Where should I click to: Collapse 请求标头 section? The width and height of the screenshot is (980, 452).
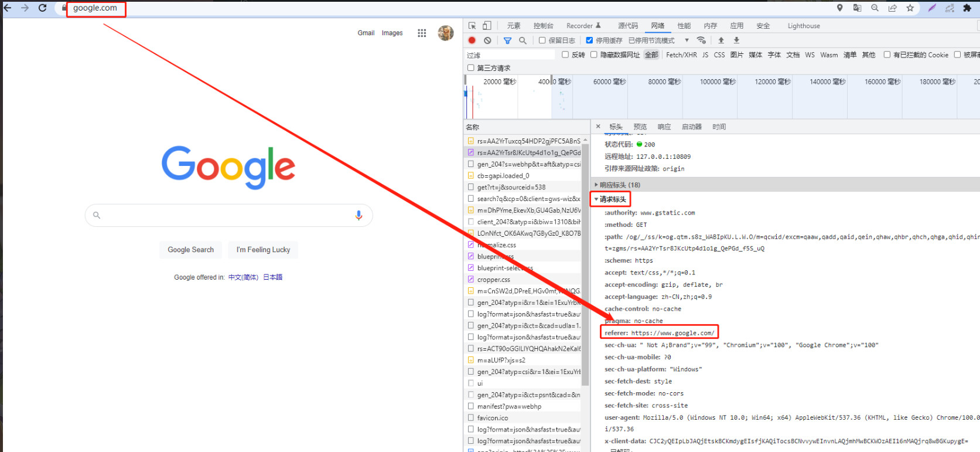click(609, 199)
